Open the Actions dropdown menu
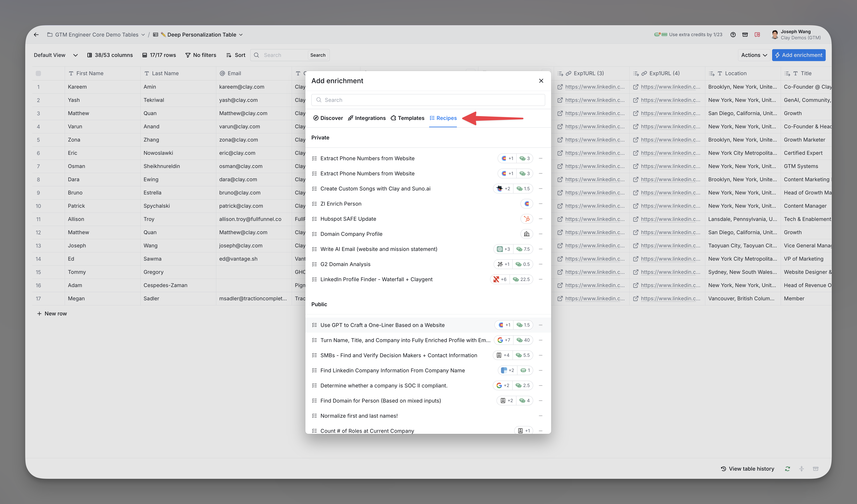The image size is (857, 504). [754, 55]
